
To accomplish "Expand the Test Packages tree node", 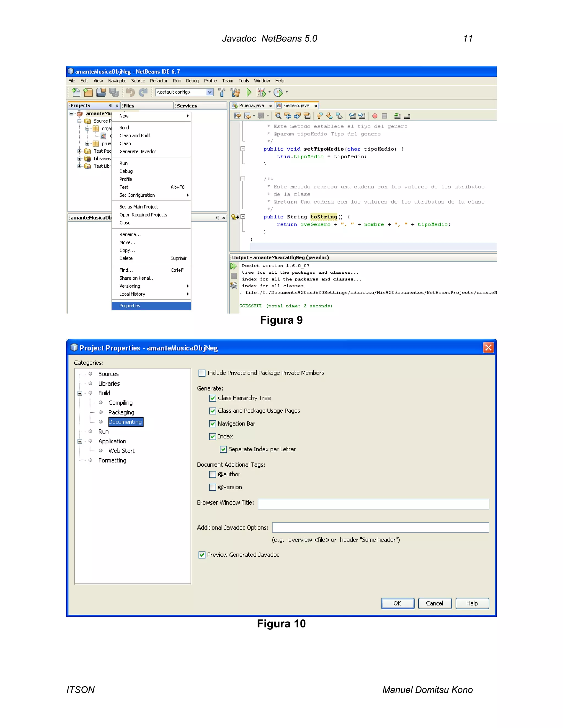I will click(x=79, y=151).
